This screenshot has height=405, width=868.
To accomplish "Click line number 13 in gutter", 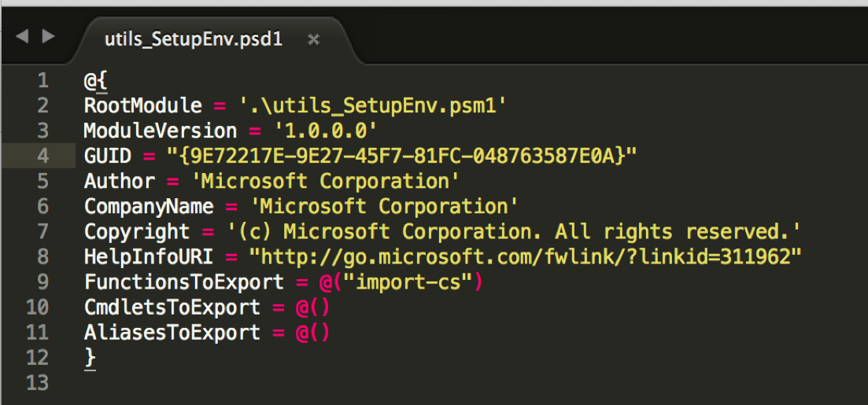I will pos(38,382).
